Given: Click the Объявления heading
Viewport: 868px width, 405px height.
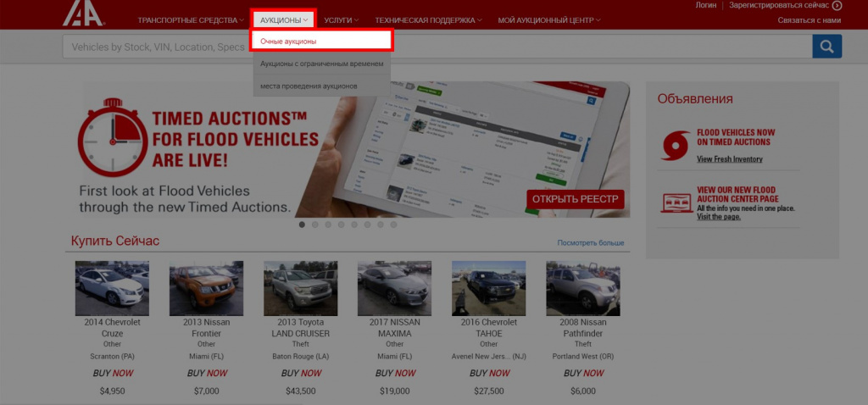Looking at the screenshot, I should pyautogui.click(x=695, y=99).
